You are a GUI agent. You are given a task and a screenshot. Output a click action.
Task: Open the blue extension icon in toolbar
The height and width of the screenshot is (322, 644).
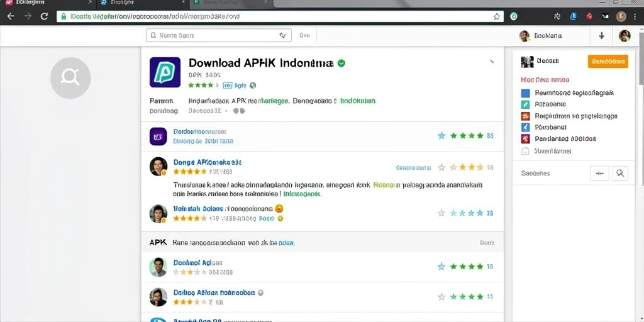(574, 16)
